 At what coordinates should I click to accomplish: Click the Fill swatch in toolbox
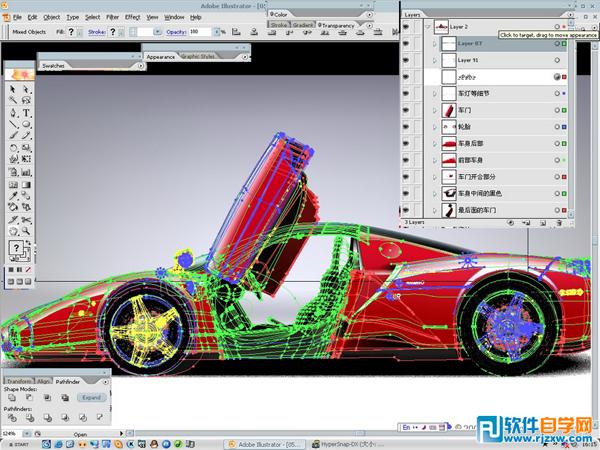tap(16, 248)
